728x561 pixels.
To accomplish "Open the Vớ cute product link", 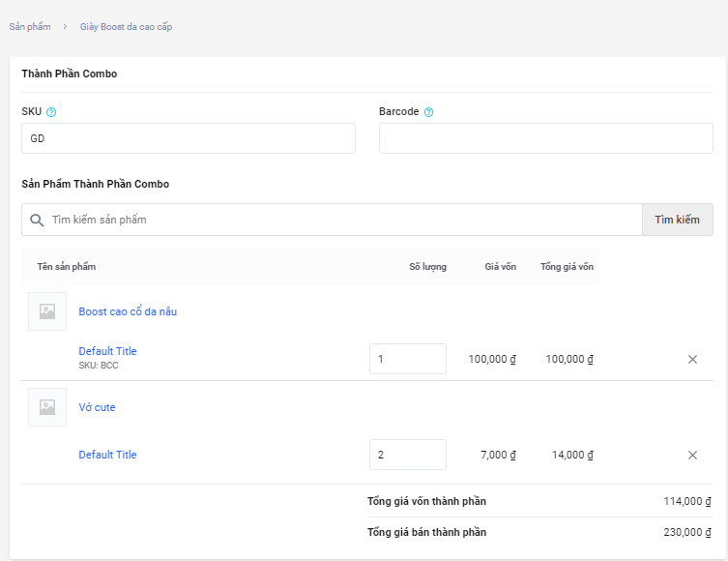I will pyautogui.click(x=97, y=407).
